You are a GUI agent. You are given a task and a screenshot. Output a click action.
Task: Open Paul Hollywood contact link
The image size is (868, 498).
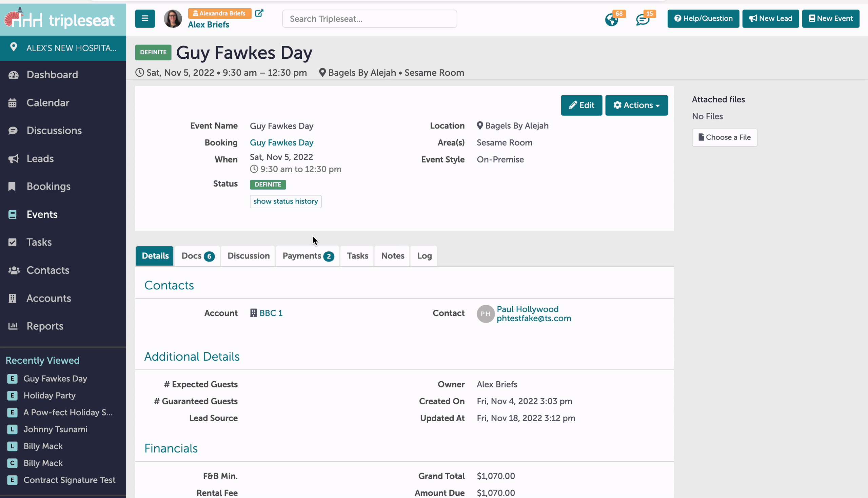coord(527,309)
